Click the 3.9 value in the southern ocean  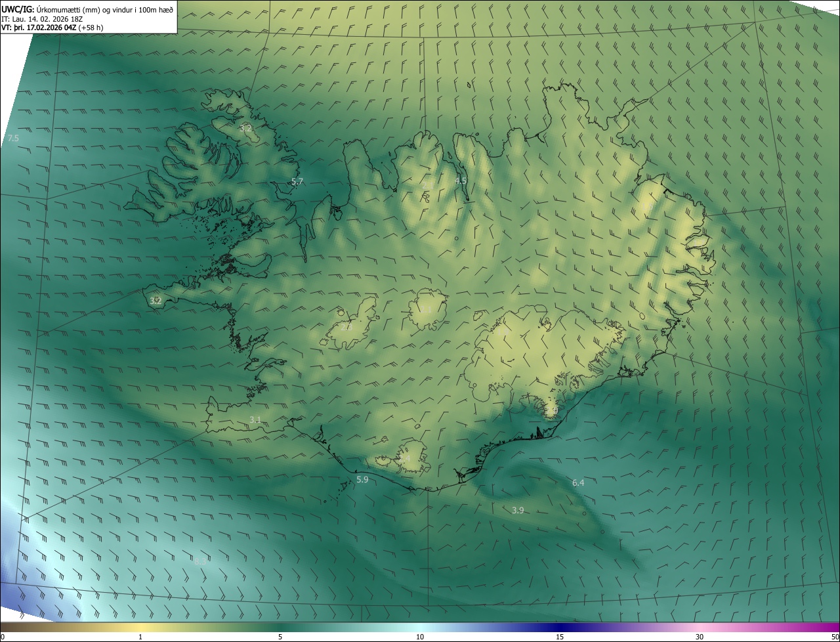(x=517, y=510)
